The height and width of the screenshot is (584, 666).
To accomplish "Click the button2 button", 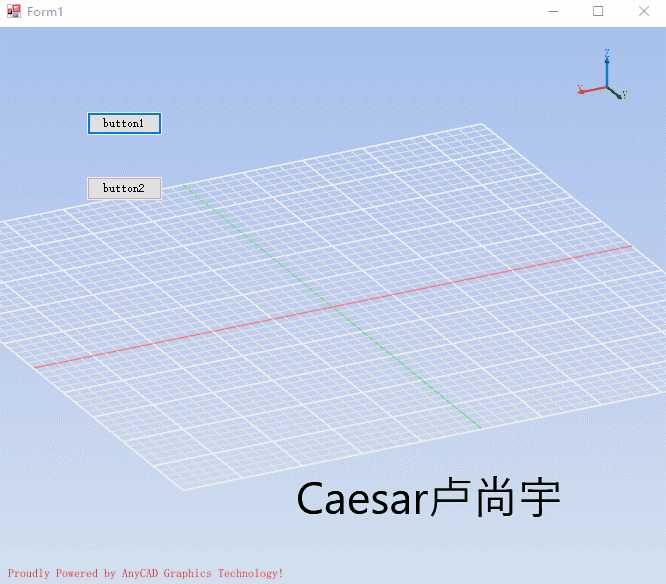I will (124, 188).
